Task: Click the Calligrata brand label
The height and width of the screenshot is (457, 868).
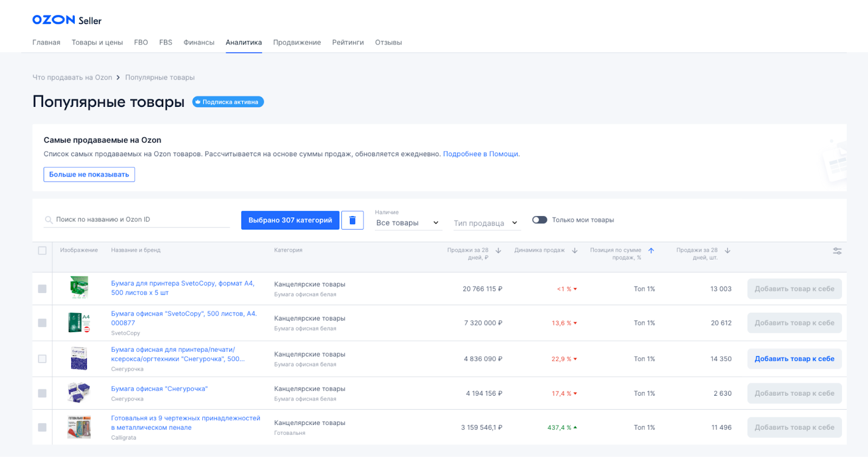Action: 124,437
